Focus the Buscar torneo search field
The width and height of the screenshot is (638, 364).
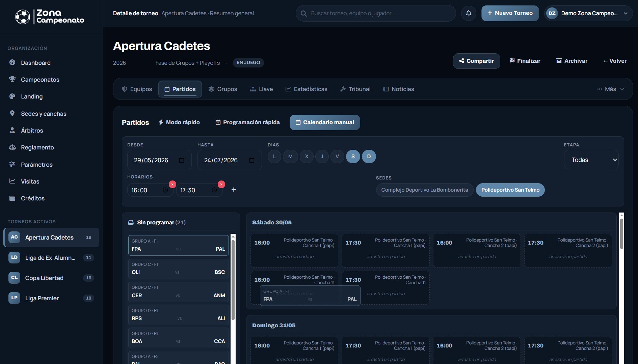(x=376, y=13)
